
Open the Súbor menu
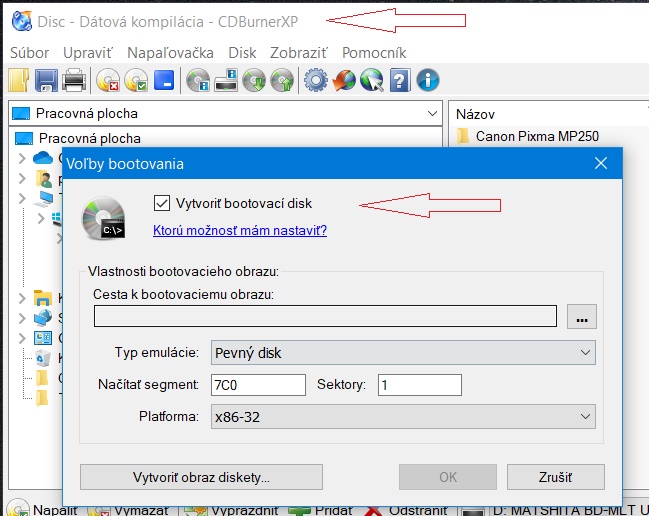click(x=29, y=53)
